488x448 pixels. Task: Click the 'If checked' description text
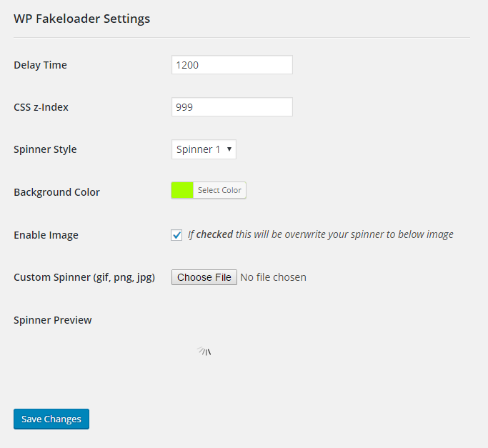click(x=320, y=234)
